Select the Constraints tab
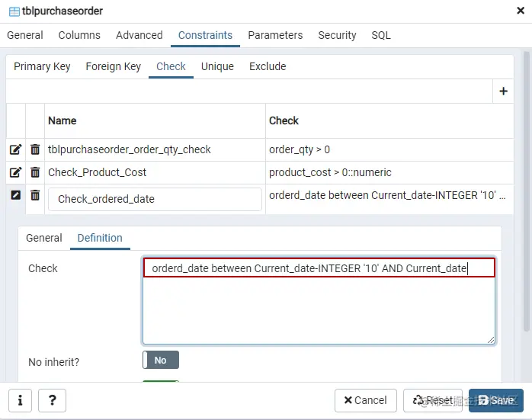532x420 pixels. 205,35
